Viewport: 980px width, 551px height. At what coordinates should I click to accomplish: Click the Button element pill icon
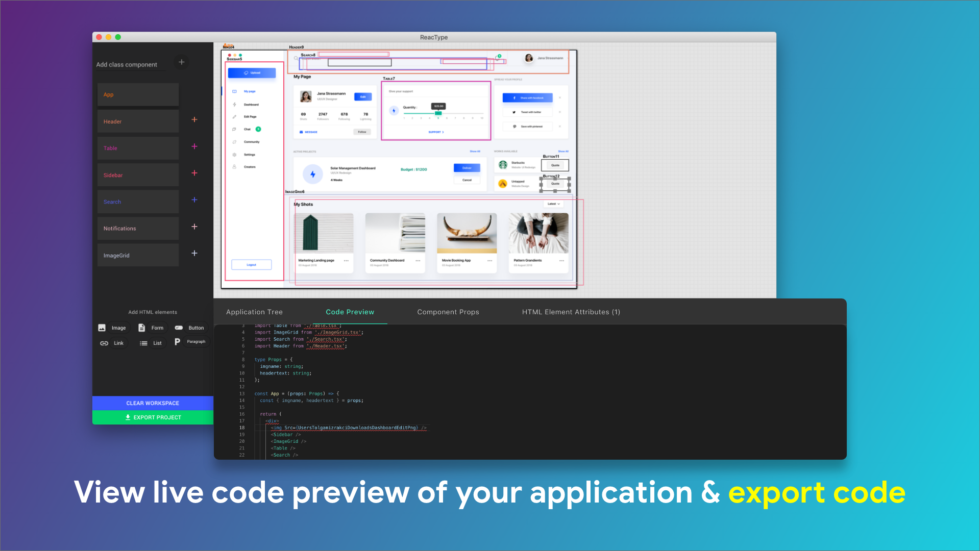179,328
